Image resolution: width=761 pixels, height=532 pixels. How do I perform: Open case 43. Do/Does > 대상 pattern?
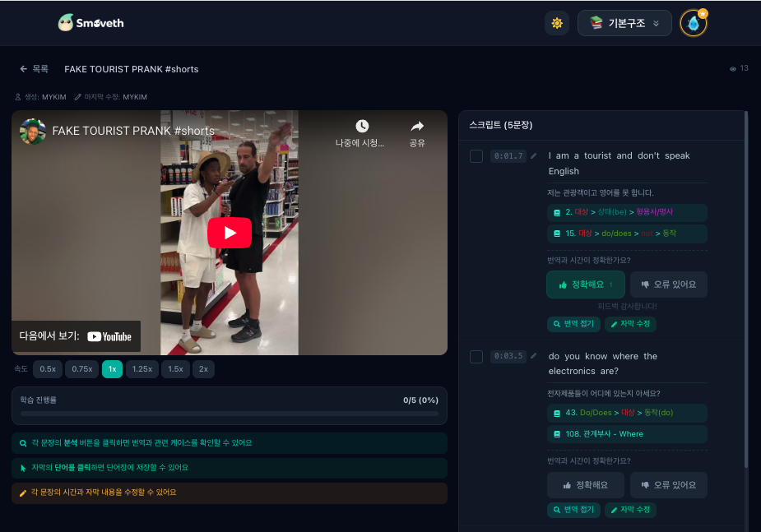click(627, 414)
